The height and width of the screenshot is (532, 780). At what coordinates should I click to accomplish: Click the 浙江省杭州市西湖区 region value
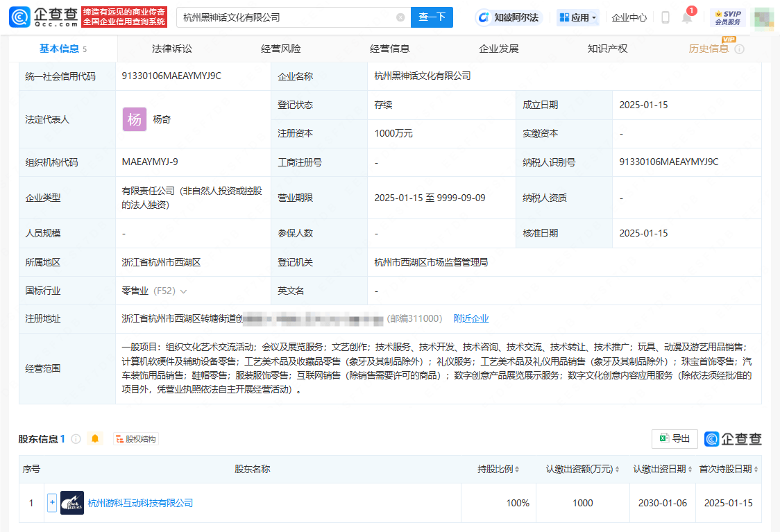pos(161,262)
